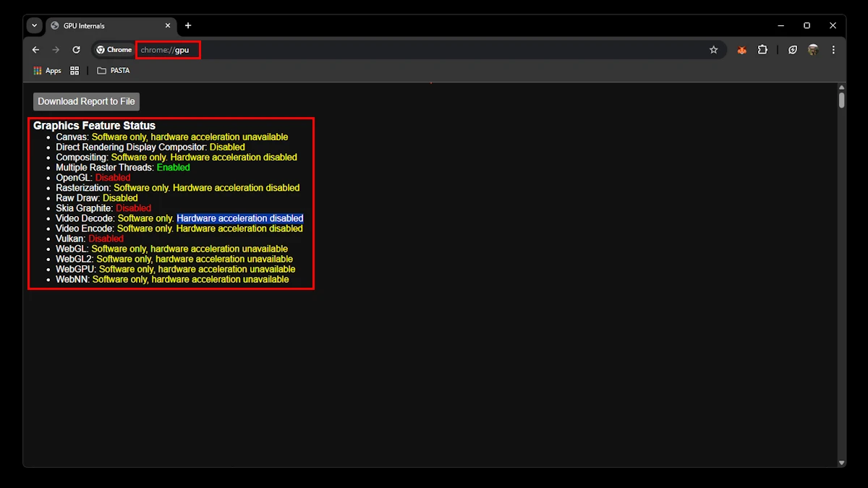
Task: Click the tab groups grid icon
Action: pyautogui.click(x=75, y=71)
